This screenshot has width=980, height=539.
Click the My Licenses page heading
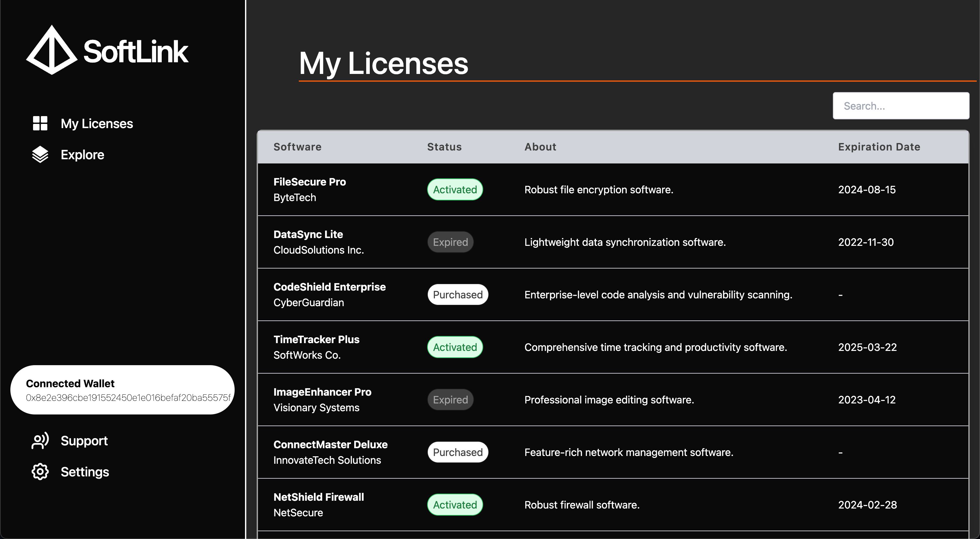[383, 63]
